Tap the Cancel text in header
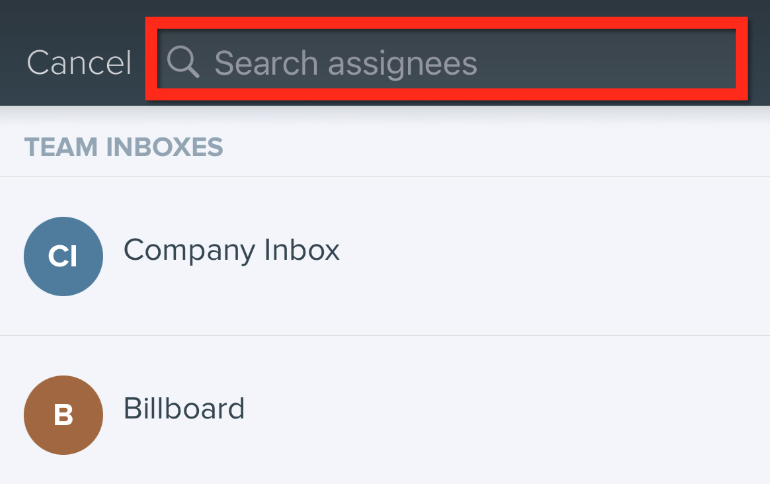Image resolution: width=770 pixels, height=484 pixels. coord(79,63)
